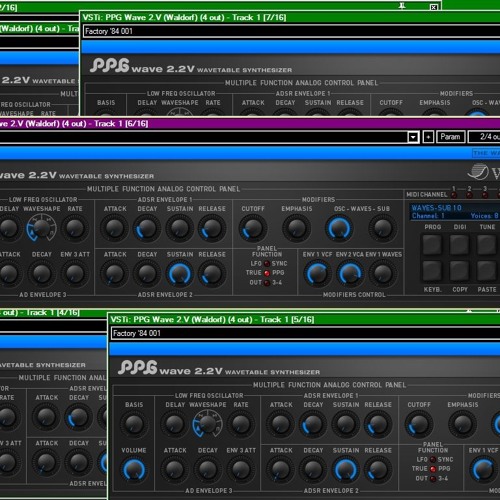Adjust ENV 1 VCF knob in 5/16 window
Screen dimensions: 500x500
click(x=483, y=469)
